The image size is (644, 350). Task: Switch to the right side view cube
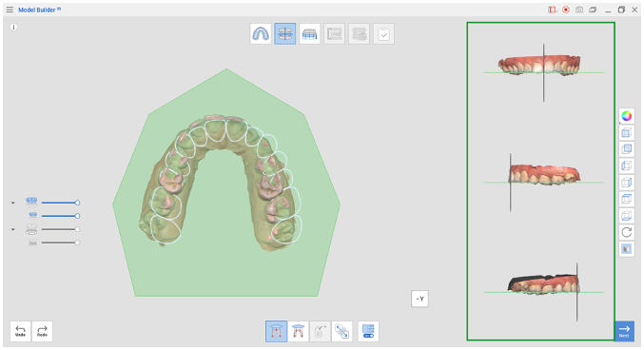point(626,183)
